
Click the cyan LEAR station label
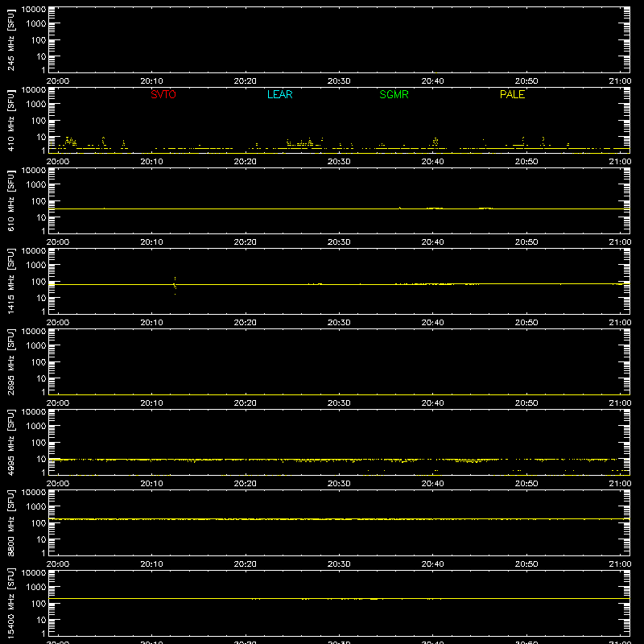[279, 94]
